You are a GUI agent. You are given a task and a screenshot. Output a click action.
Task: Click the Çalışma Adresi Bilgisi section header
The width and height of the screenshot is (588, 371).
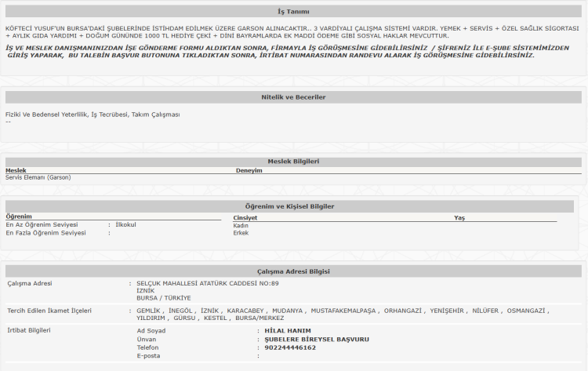(293, 271)
